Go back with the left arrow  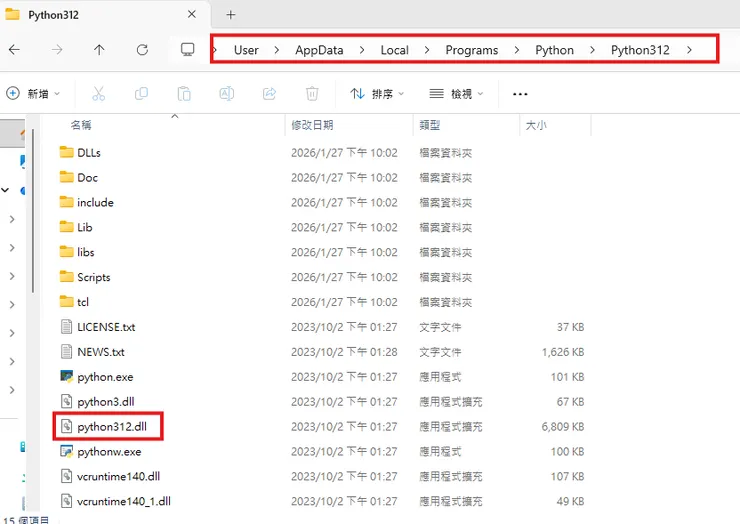pos(15,50)
